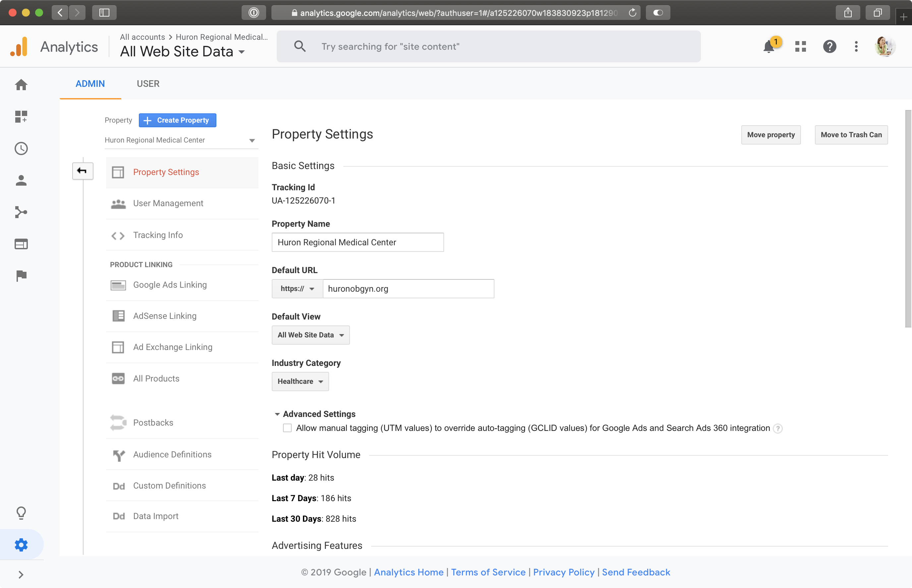Click the Move property button
Screen dimensions: 912x588
click(771, 135)
